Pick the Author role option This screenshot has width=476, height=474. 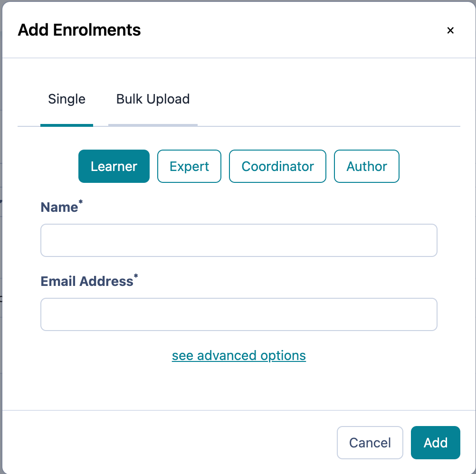[367, 166]
